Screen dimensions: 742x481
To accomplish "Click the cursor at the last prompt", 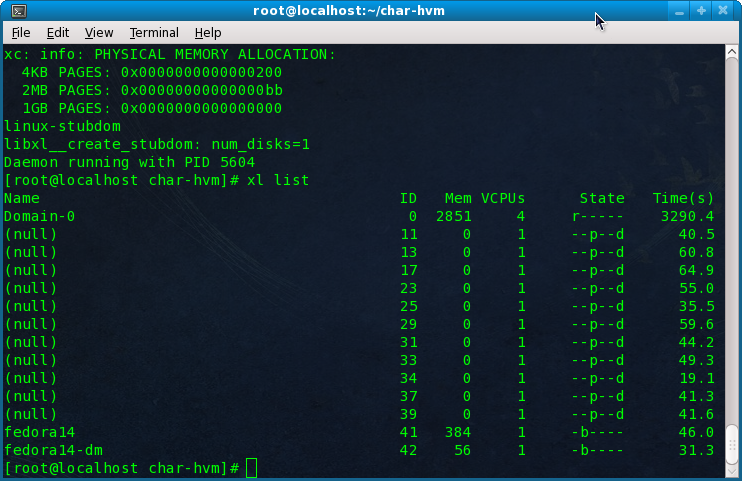I will coord(251,468).
